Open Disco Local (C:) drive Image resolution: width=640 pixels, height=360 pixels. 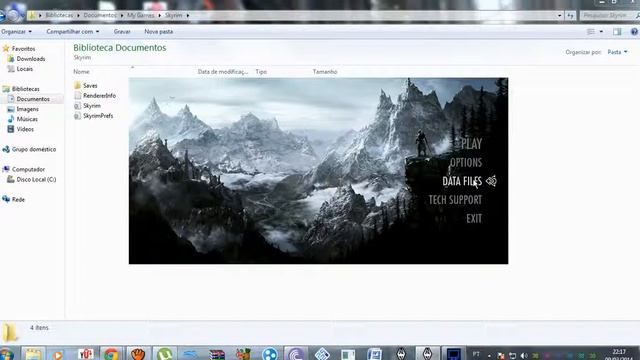point(32,180)
